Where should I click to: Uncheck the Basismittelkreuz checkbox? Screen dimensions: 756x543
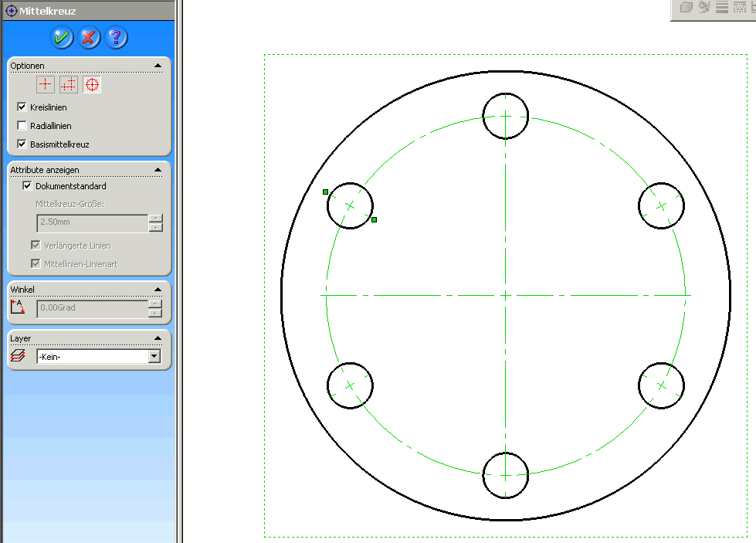point(22,144)
